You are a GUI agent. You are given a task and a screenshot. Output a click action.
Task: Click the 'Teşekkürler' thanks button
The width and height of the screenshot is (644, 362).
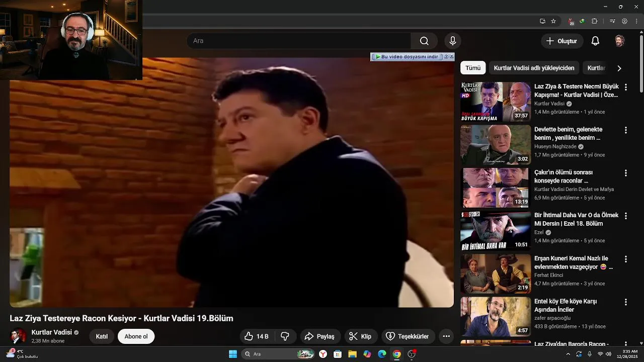pyautogui.click(x=408, y=336)
